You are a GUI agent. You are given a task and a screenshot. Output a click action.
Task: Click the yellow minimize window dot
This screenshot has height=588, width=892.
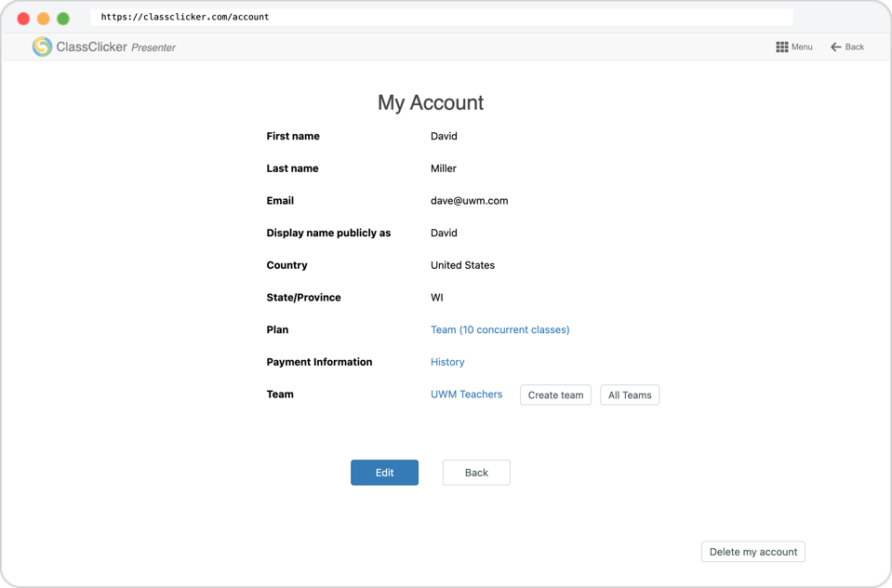tap(43, 19)
